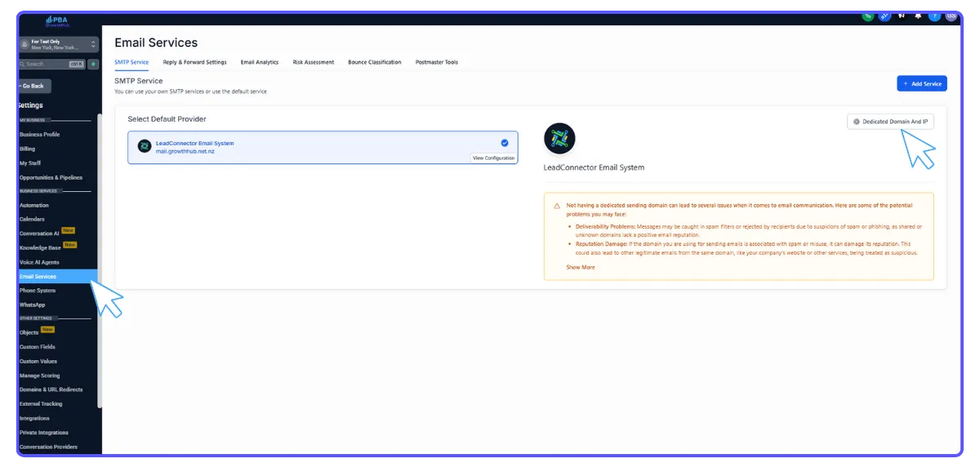Open the US user avatar menu

951,16
